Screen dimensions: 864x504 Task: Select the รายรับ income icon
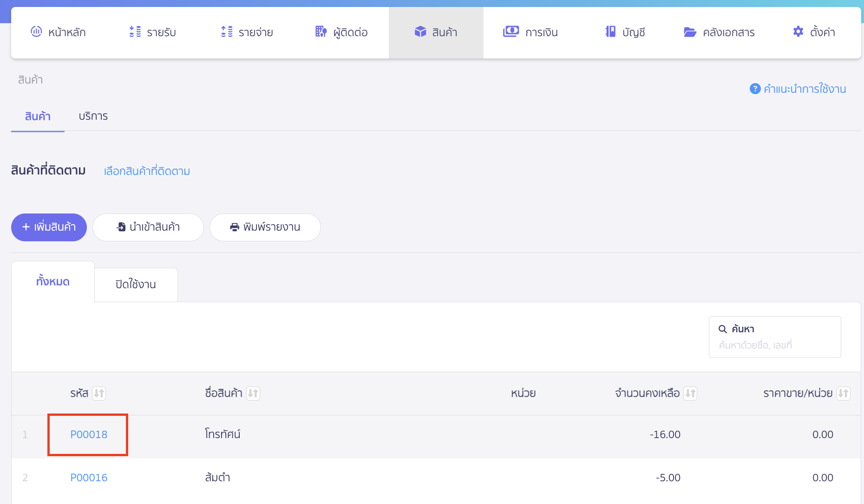coord(135,32)
